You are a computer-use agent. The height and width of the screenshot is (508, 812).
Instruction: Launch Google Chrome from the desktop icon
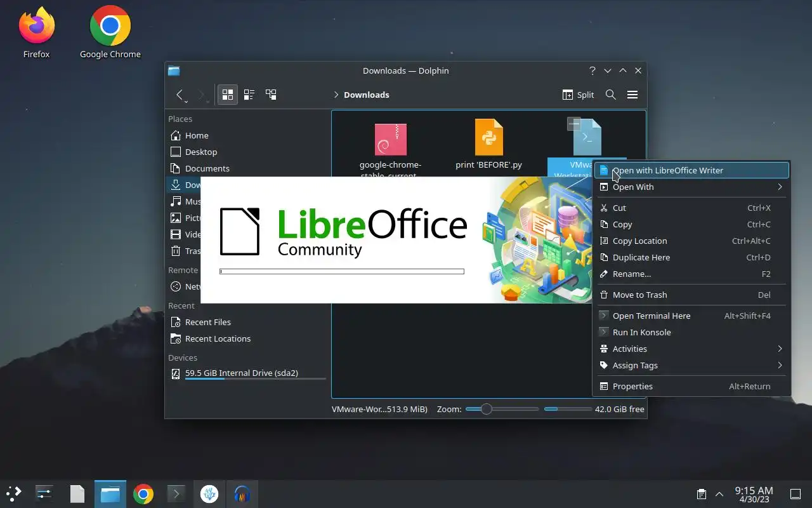click(x=110, y=33)
